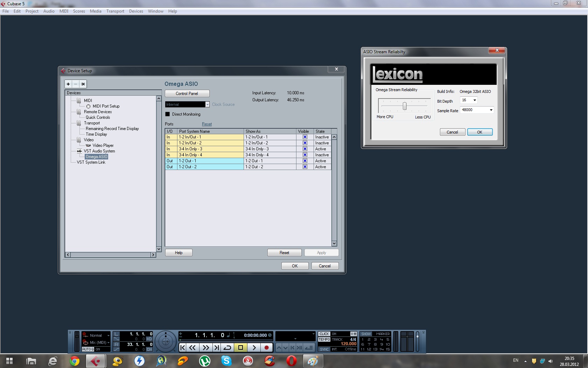The width and height of the screenshot is (588, 368).
Task: Click the Rewind transport button
Action: click(x=192, y=348)
